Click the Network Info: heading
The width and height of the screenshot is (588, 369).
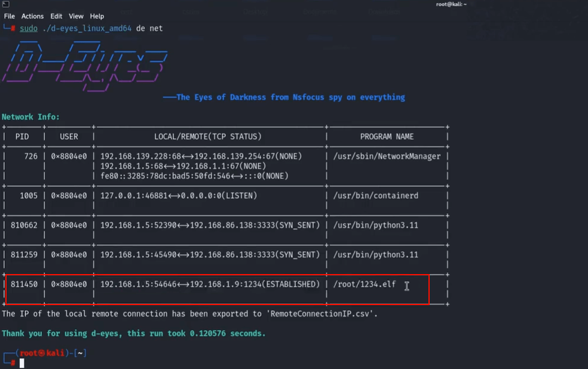30,117
